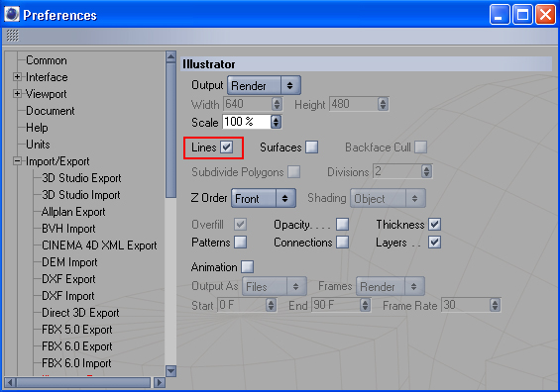The height and width of the screenshot is (392, 560).
Task: Select FBX 5.0 Export entry
Action: pyautogui.click(x=77, y=330)
